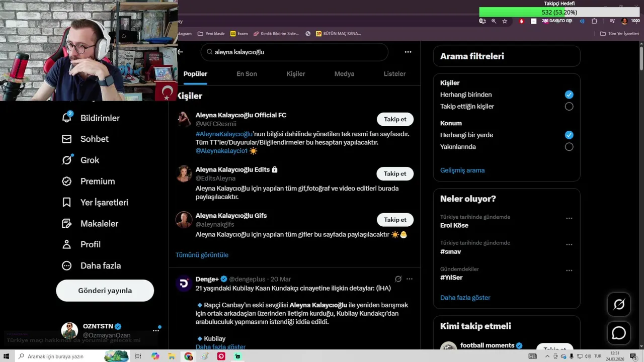Open floating chat messages button
The width and height of the screenshot is (644, 362).
(x=619, y=333)
